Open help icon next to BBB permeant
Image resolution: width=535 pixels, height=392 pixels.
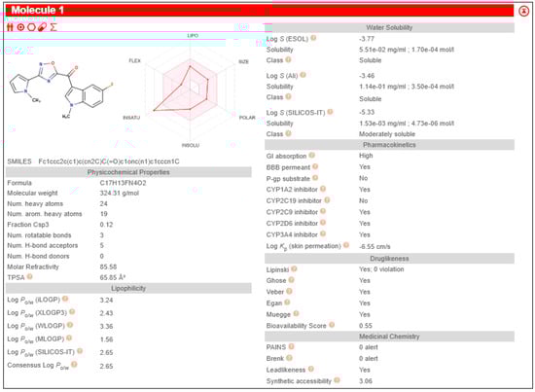click(315, 167)
